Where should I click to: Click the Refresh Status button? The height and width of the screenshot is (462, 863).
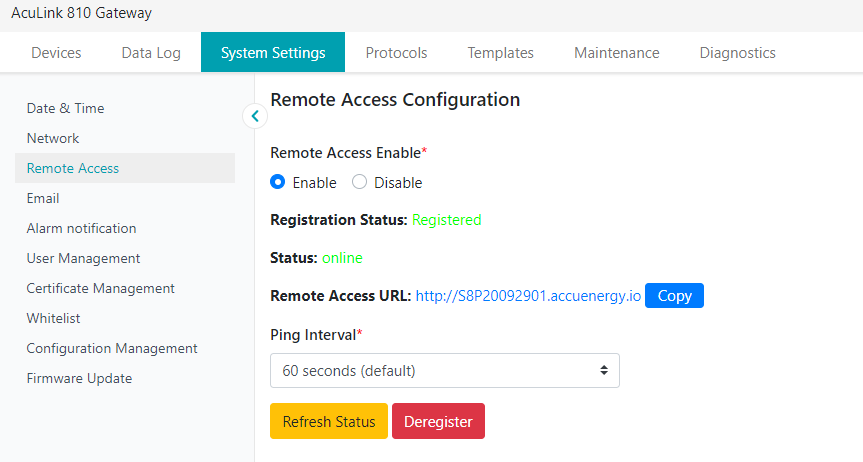pos(328,421)
